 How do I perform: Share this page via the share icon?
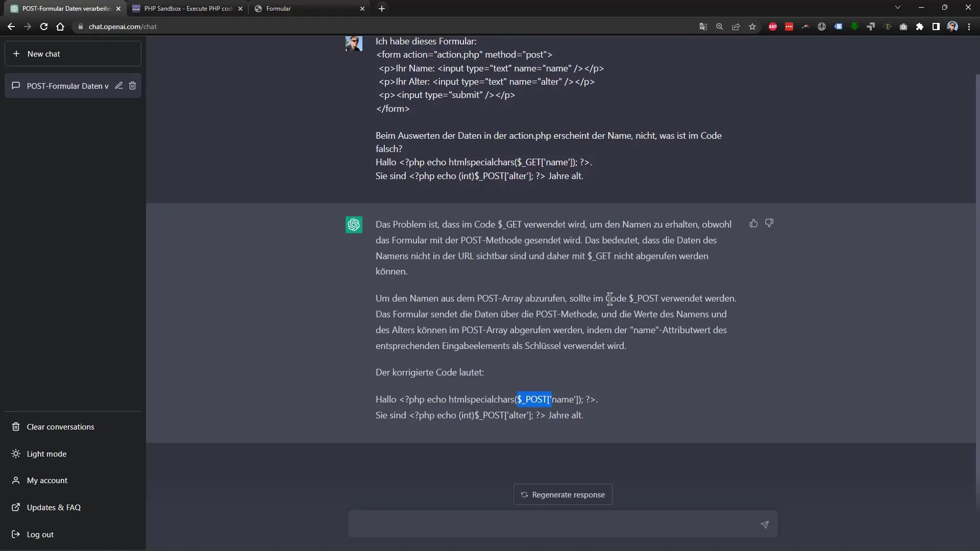pyautogui.click(x=736, y=27)
